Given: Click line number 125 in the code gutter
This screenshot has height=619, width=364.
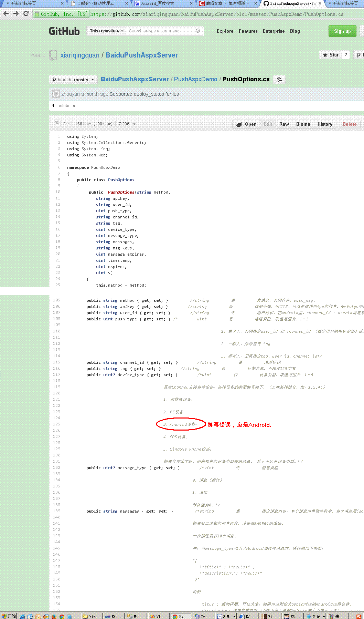Looking at the screenshot, I should click(56, 424).
